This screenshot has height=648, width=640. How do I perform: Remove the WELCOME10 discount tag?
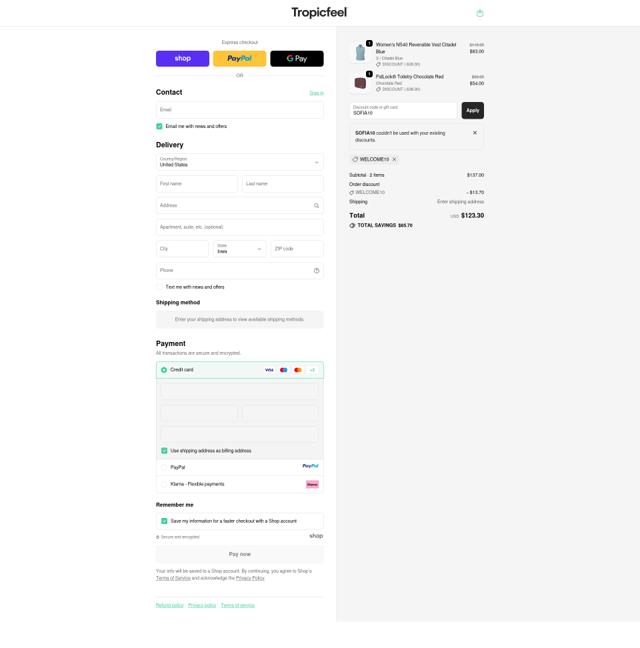(x=394, y=160)
